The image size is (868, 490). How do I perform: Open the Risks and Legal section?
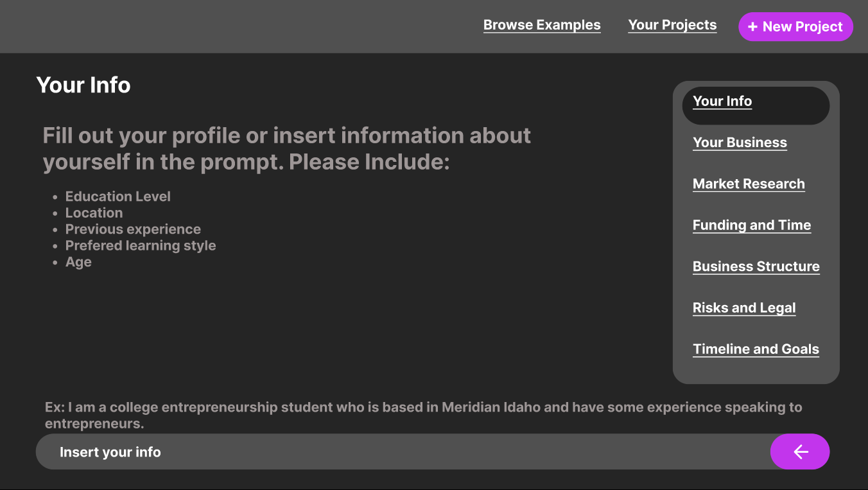[744, 308]
